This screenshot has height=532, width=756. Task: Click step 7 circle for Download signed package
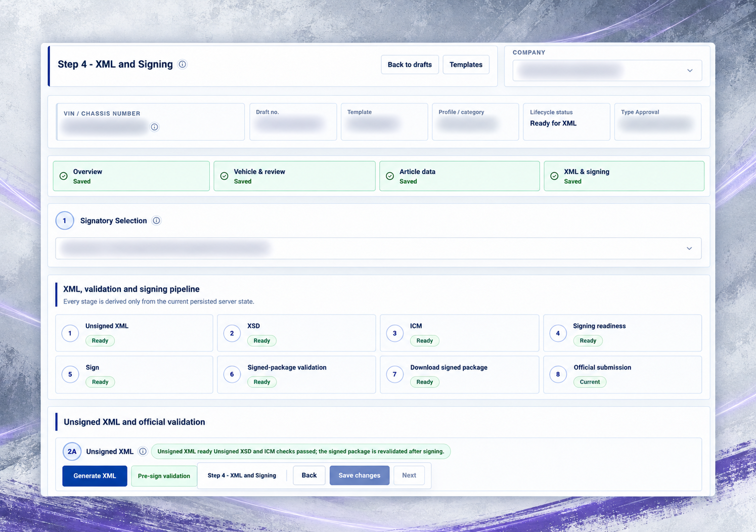pos(395,374)
